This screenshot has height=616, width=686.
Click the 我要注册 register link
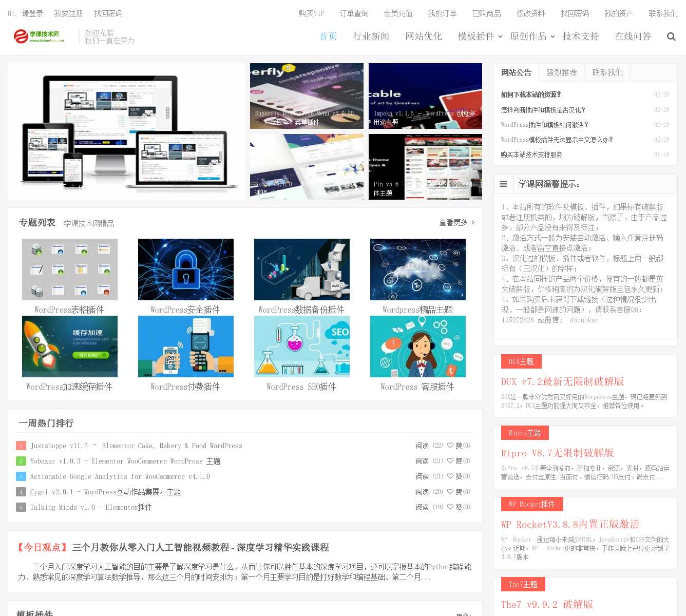coord(68,13)
